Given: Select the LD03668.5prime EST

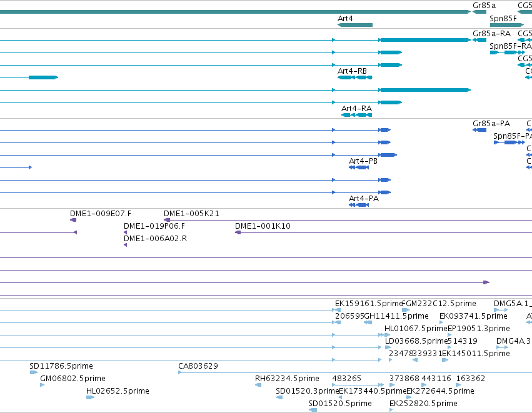Looking at the screenshot, I should tap(388, 347).
